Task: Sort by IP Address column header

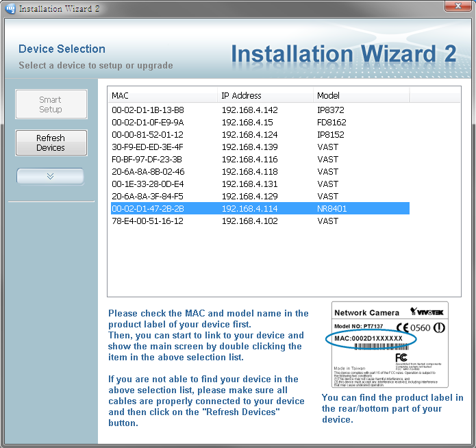Action: click(265, 96)
